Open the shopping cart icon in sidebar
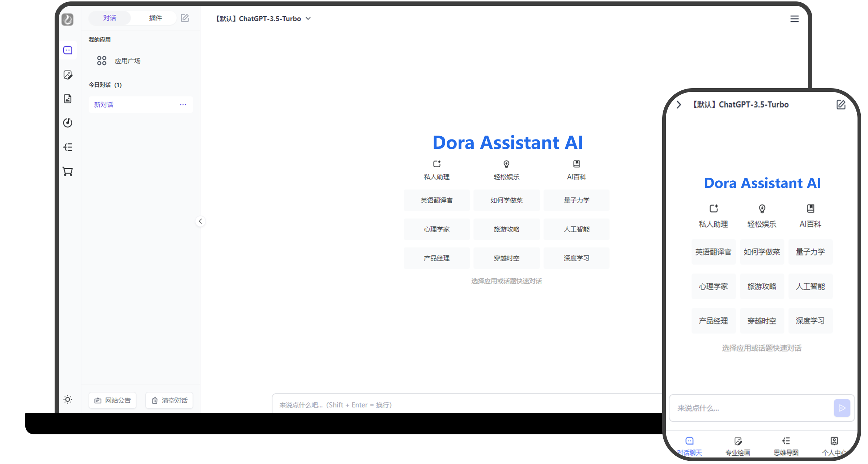Screen dimensions: 868x464 pyautogui.click(x=68, y=171)
